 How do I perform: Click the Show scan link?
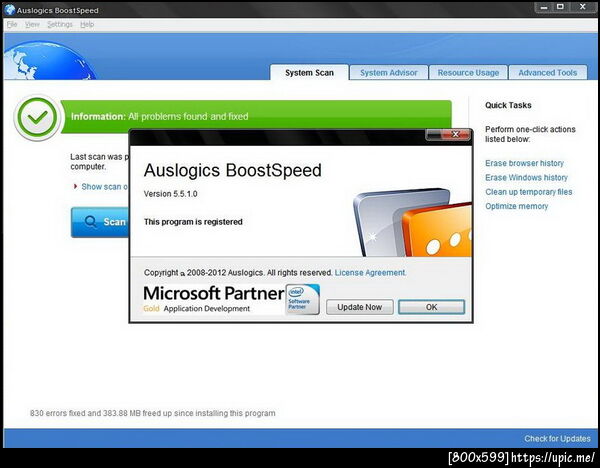click(x=104, y=186)
